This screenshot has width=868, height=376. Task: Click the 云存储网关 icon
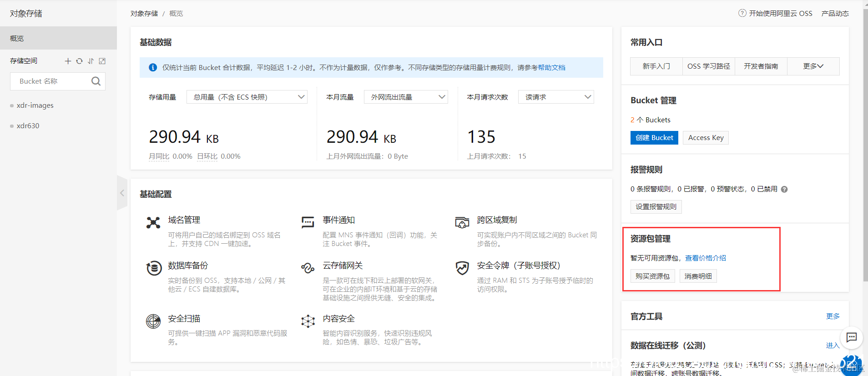click(308, 268)
